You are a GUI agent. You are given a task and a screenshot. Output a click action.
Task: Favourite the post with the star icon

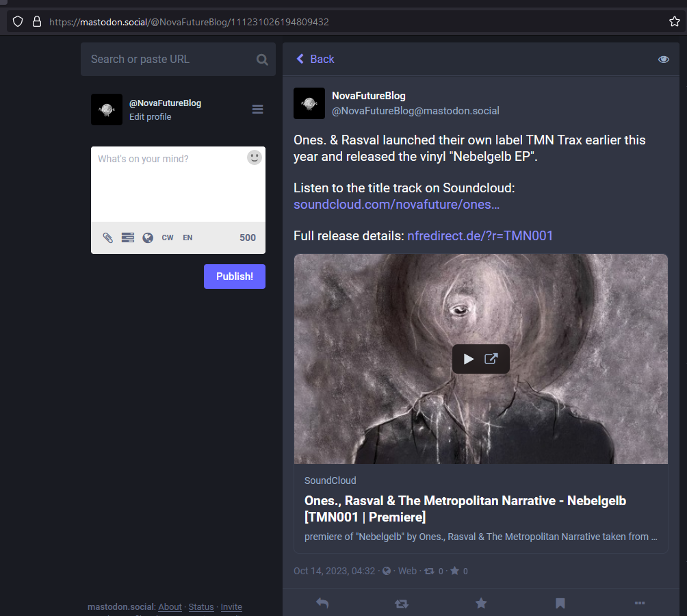point(481,603)
